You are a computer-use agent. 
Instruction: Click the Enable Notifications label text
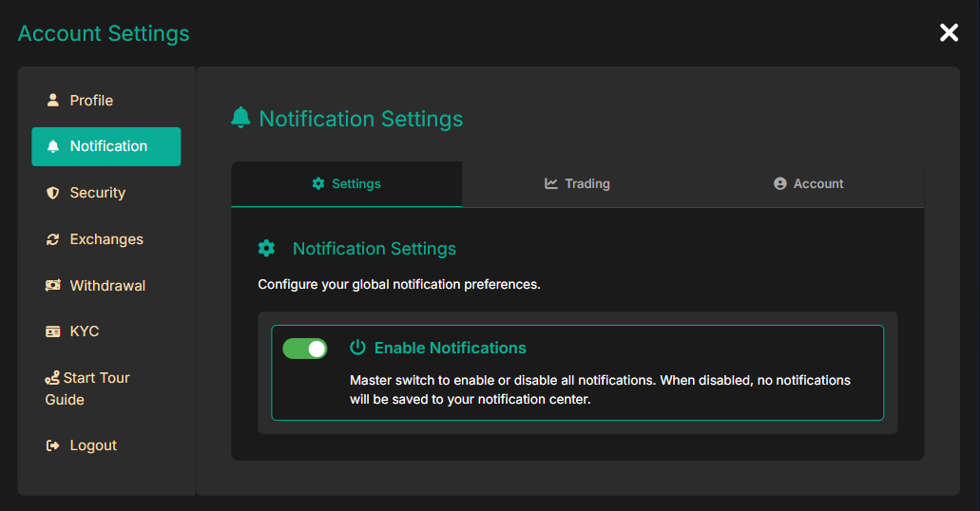450,348
